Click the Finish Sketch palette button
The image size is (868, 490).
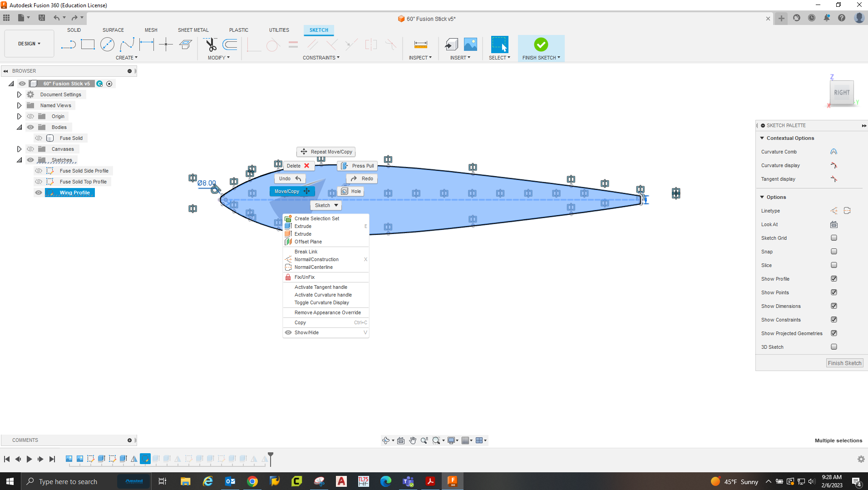pos(844,363)
